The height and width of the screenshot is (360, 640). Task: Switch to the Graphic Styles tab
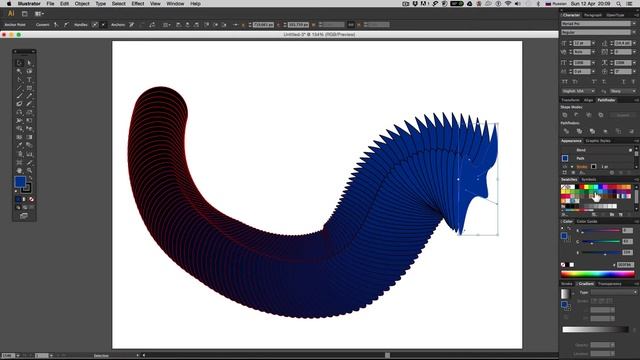598,141
